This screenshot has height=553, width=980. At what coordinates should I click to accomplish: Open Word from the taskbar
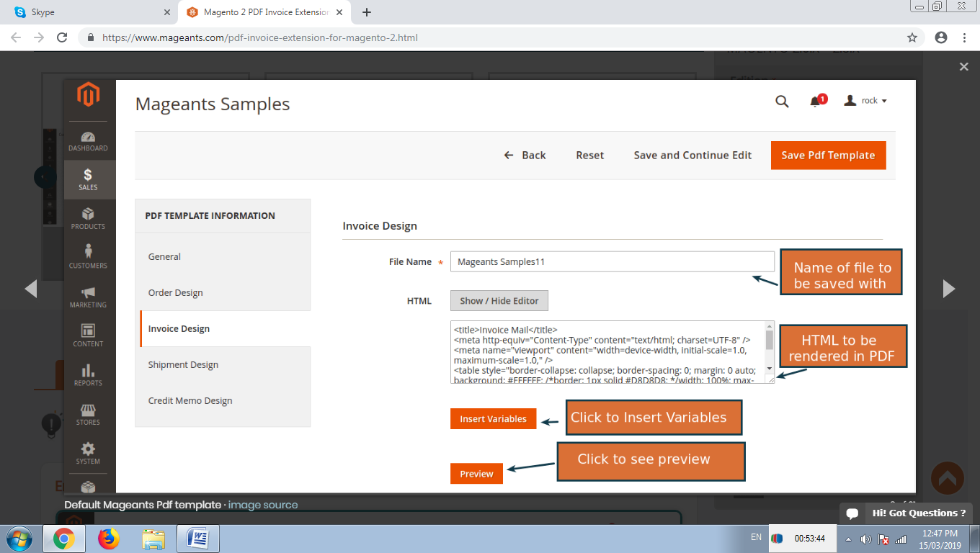pos(197,539)
